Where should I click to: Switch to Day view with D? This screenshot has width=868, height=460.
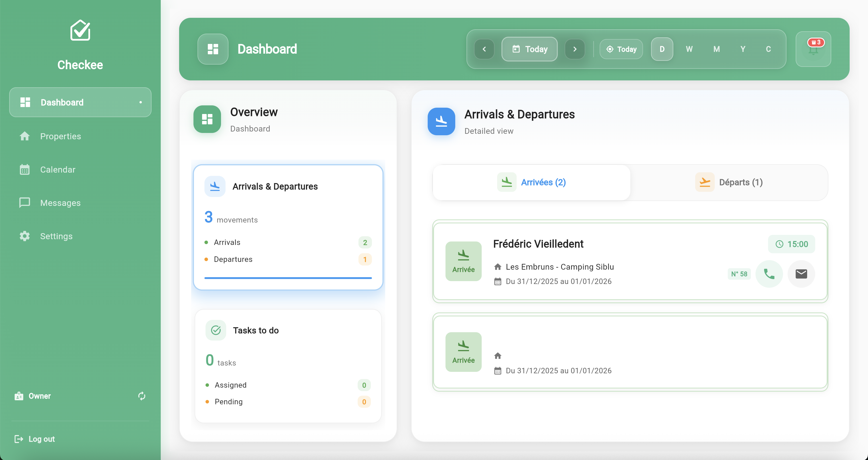[662, 49]
